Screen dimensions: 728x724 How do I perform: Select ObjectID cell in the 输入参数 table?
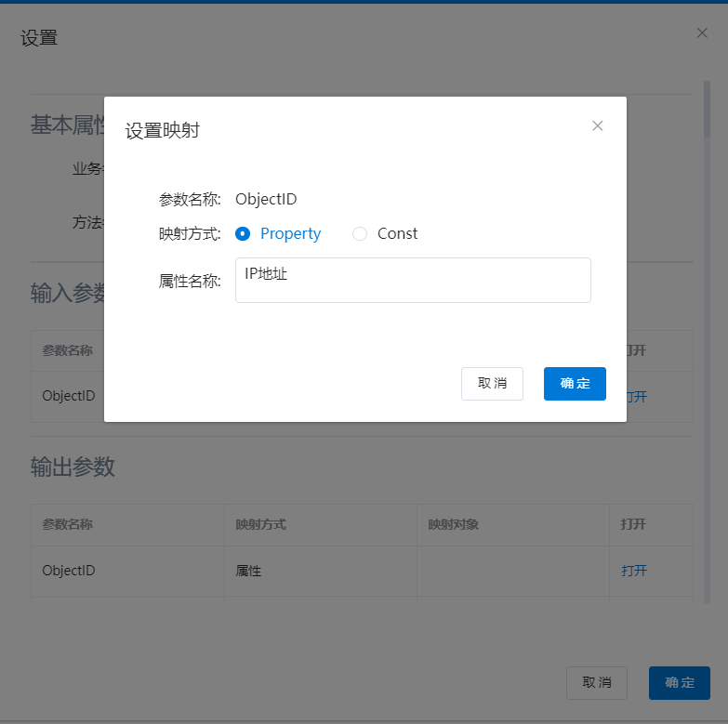click(69, 396)
